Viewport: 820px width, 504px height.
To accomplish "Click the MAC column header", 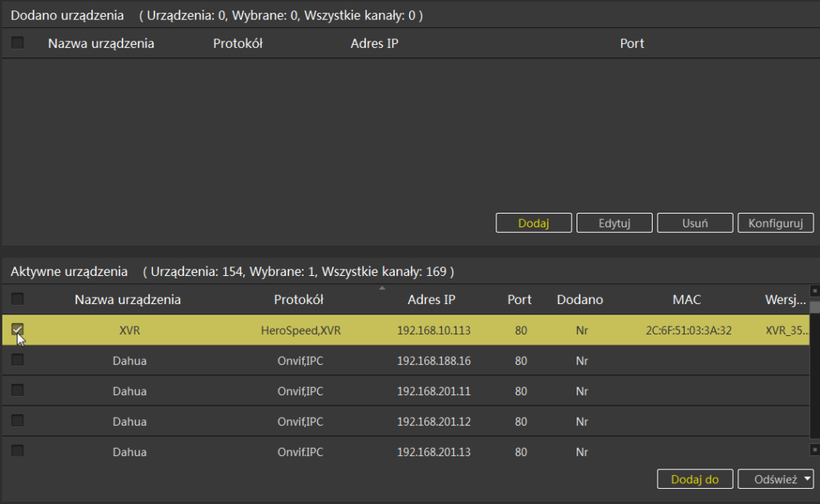I will click(686, 300).
